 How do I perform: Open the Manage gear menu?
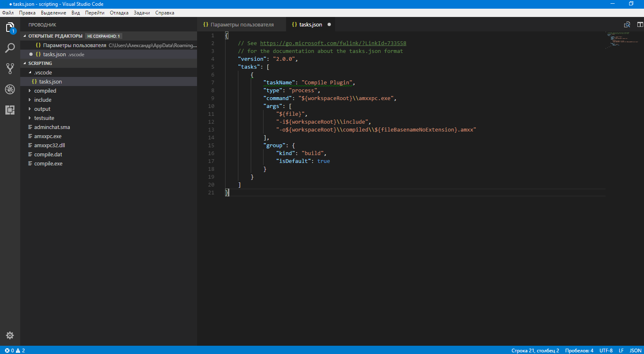[10, 335]
